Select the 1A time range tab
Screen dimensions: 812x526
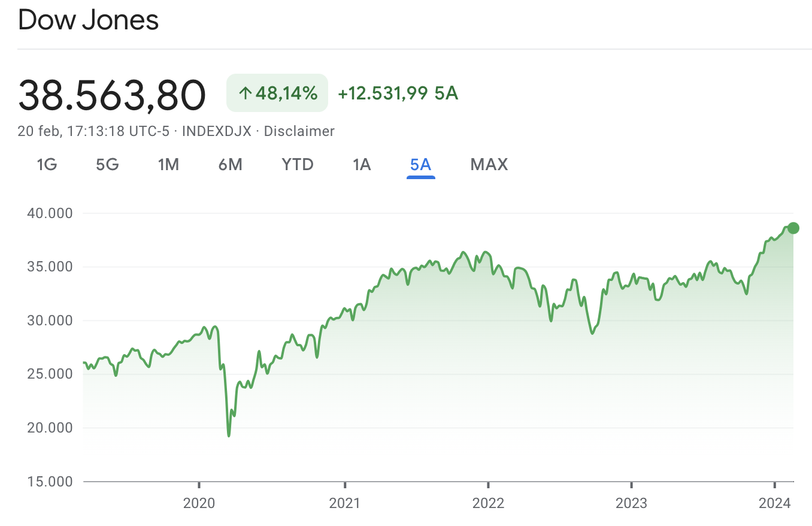point(361,164)
